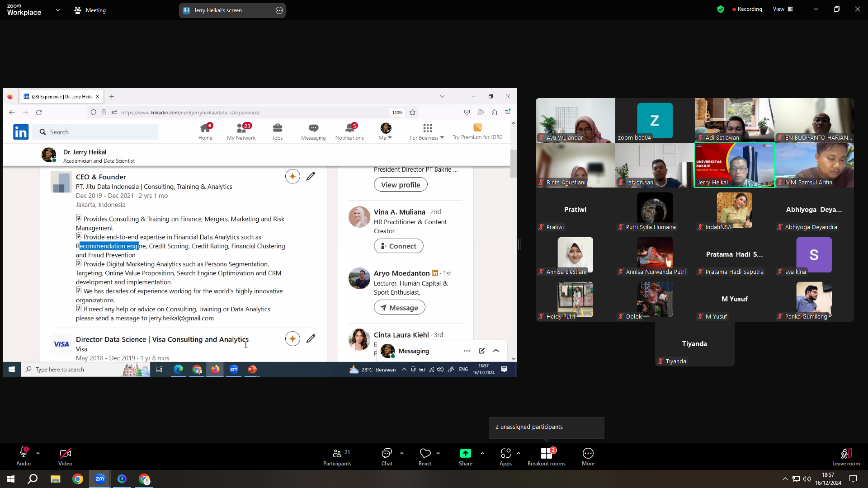This screenshot has height=488, width=868.
Task: Click AI sparkle icon for CEO & Founder
Action: [x=292, y=176]
